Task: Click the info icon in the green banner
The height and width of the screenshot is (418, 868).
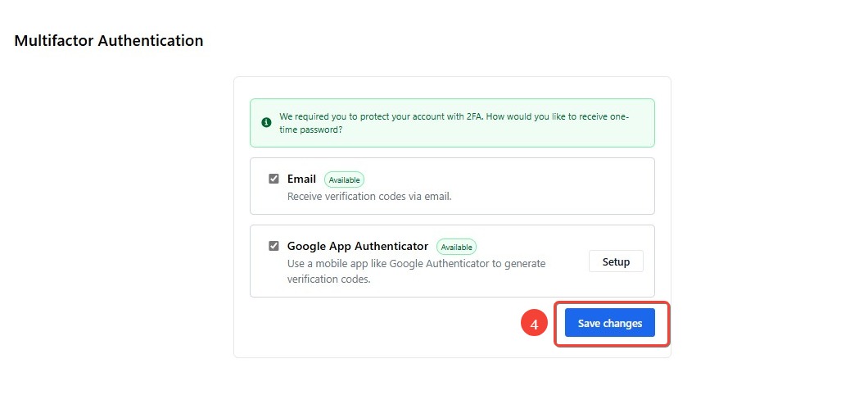Action: [266, 122]
